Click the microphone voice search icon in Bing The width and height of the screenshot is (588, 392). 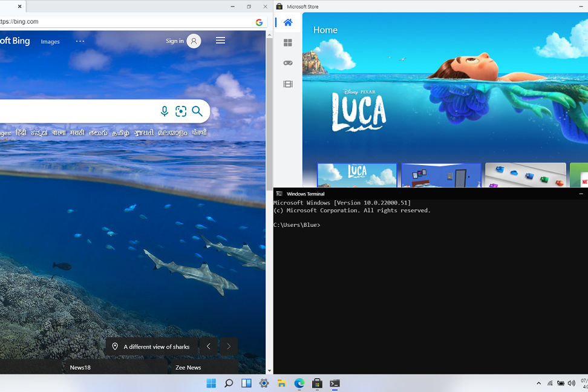coord(165,111)
